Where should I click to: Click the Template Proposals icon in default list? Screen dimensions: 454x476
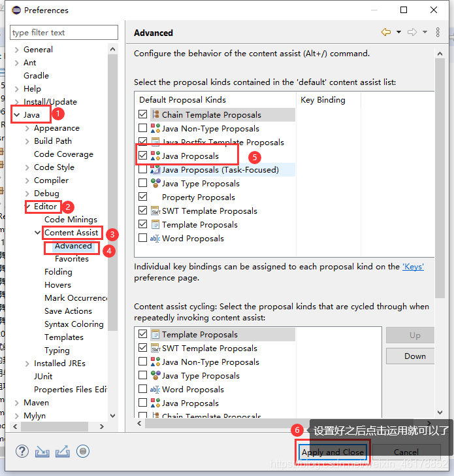pos(155,224)
